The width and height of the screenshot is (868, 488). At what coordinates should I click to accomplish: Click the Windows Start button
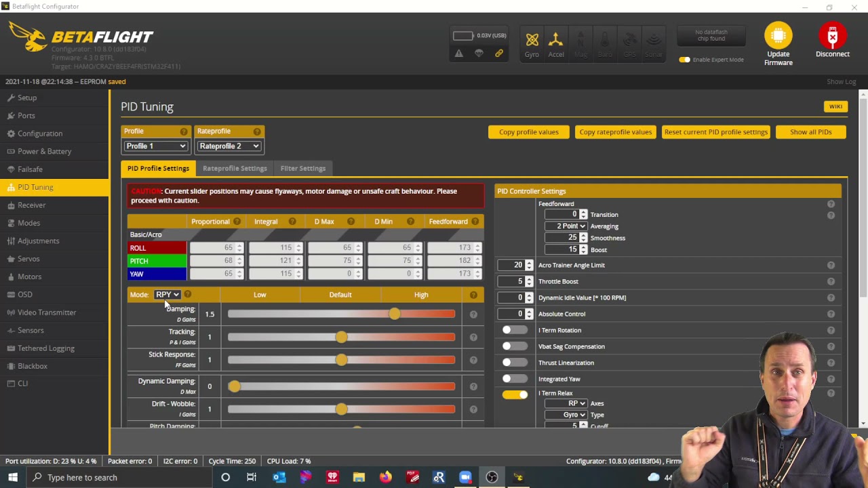click(13, 477)
